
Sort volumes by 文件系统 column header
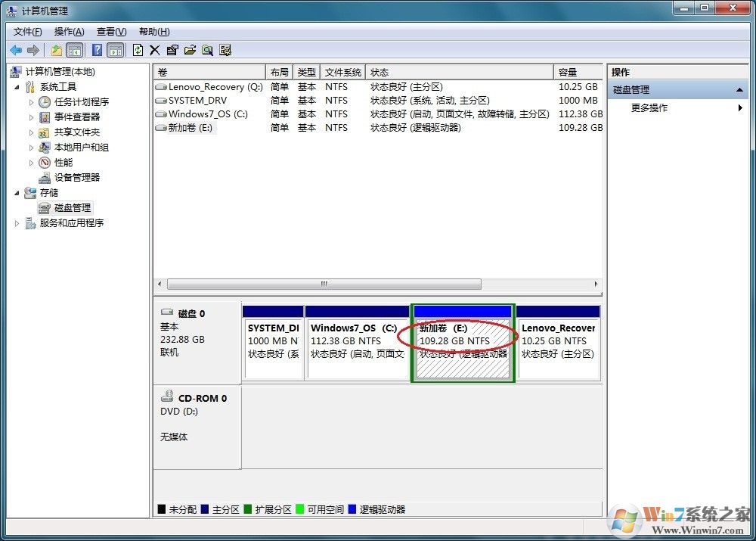pos(342,73)
